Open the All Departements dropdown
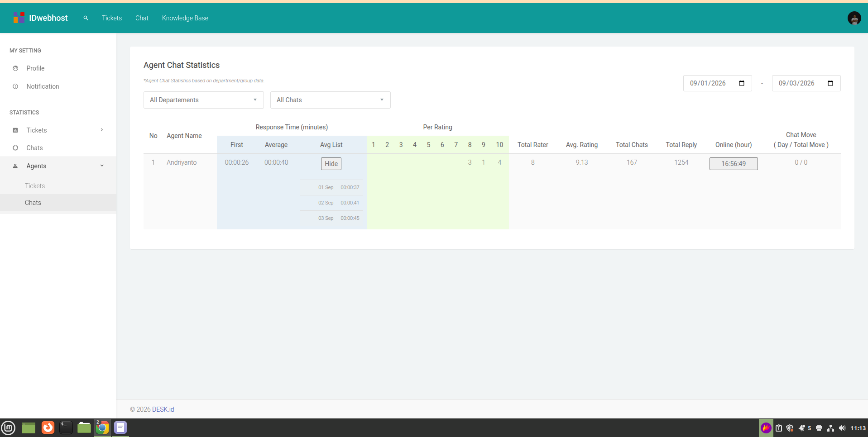This screenshot has width=868, height=437. tap(204, 100)
